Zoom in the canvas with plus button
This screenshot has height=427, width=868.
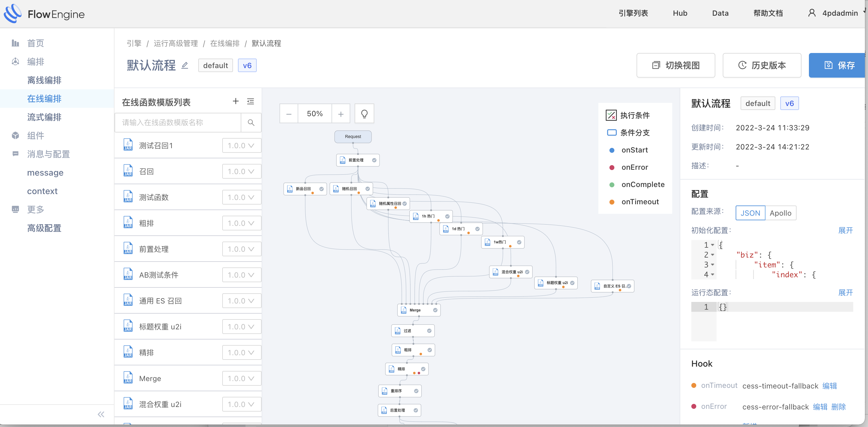click(x=341, y=114)
